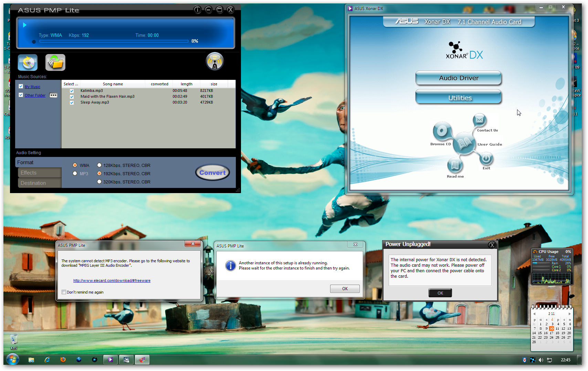
Task: Click the info button in PMP Lite title bar
Action: (197, 10)
